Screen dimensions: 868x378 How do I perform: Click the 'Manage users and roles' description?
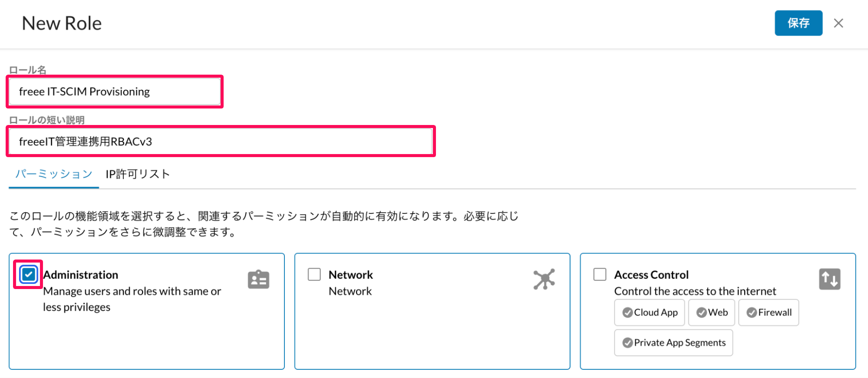[x=132, y=299]
